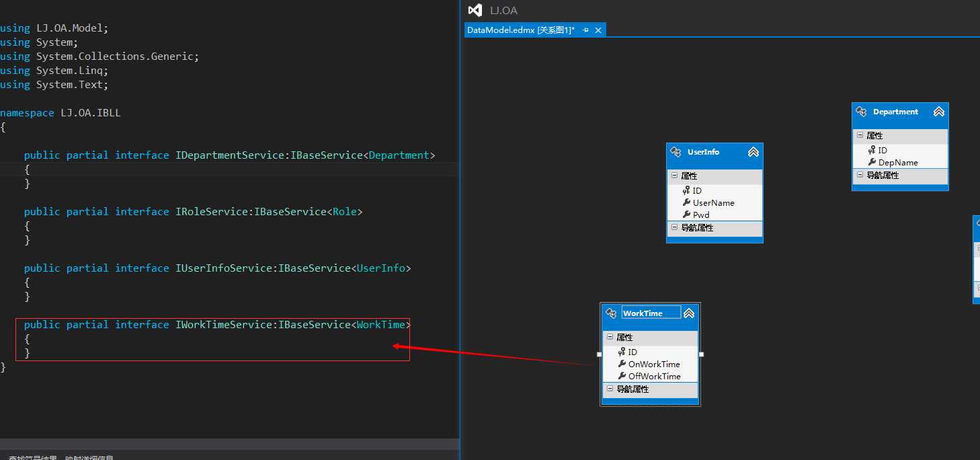
Task: Click IWorkTimeService interface name in code
Action: [x=225, y=325]
